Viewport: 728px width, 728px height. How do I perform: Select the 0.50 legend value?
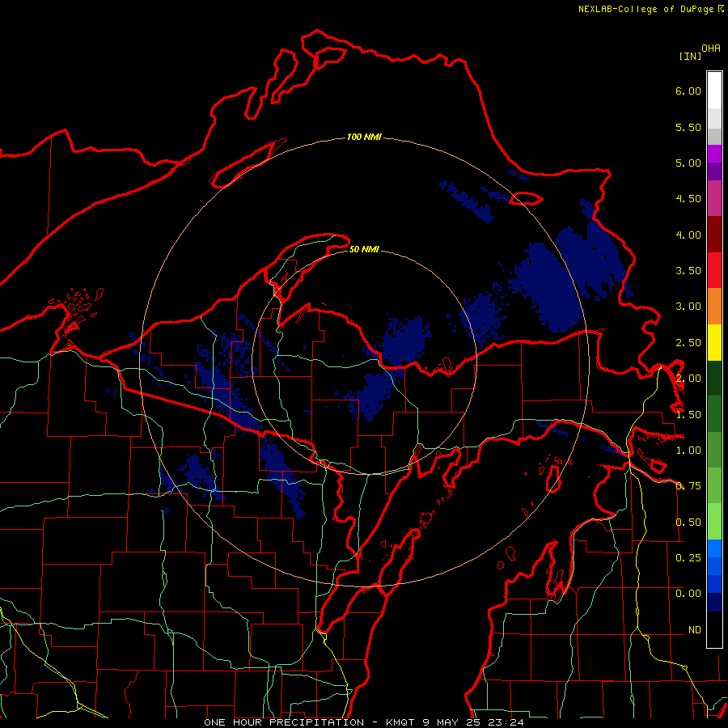click(688, 523)
